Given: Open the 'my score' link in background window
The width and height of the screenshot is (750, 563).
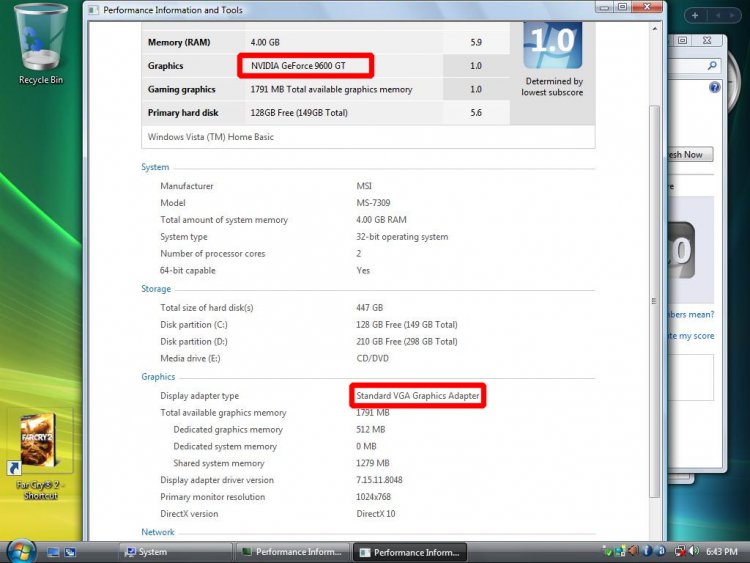Looking at the screenshot, I should (x=691, y=336).
